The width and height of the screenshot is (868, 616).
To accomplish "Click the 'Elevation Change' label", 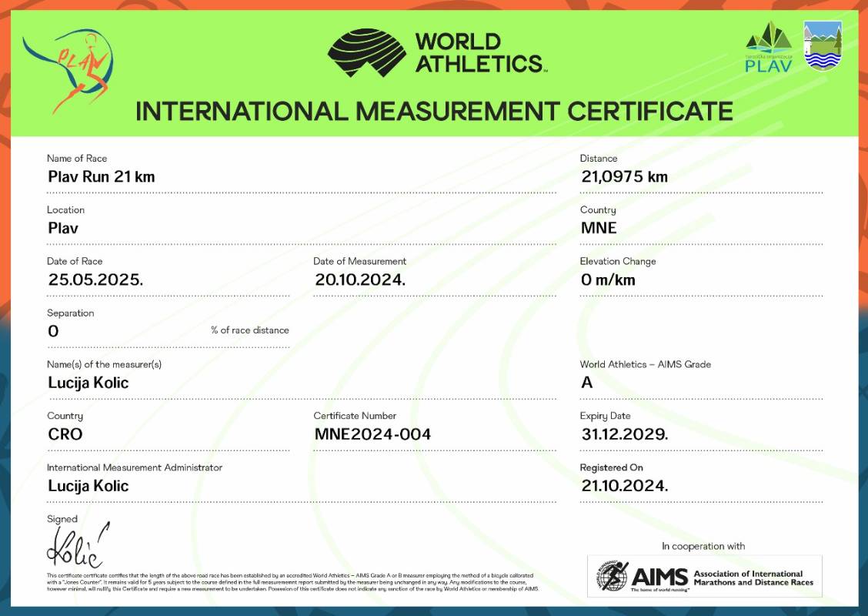I will click(x=618, y=261).
